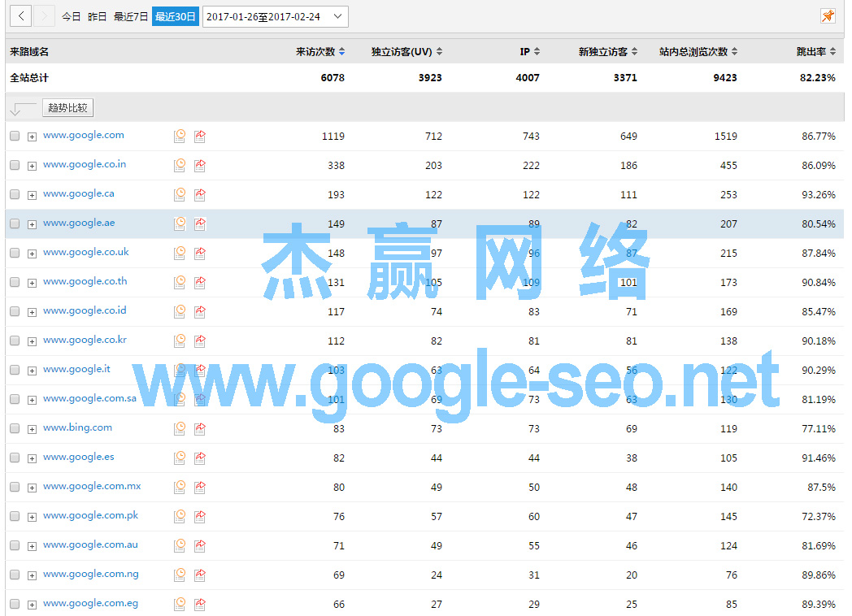Select the 最近30日 date tab
This screenshot has height=616, width=852.
176,17
